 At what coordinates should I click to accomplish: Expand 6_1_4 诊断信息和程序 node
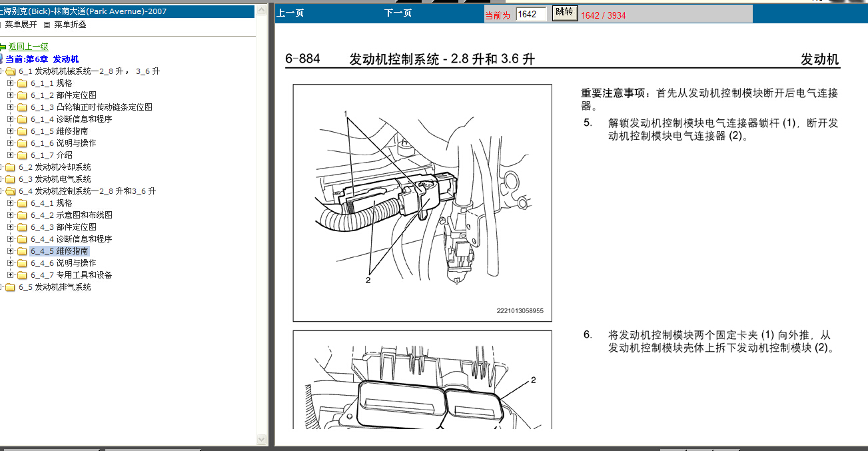tap(10, 119)
